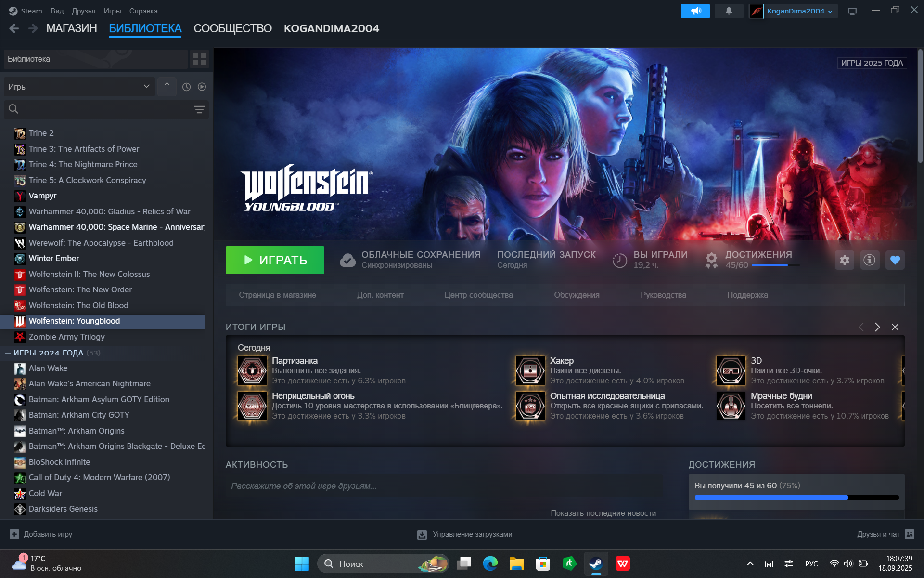Go to the МАГАЗИН tab

[72, 28]
